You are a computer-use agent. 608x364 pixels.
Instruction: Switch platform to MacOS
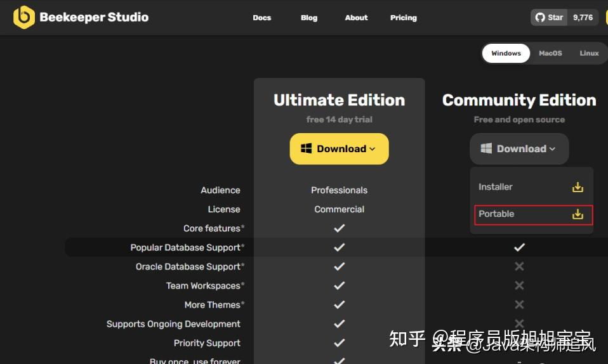[x=550, y=53]
